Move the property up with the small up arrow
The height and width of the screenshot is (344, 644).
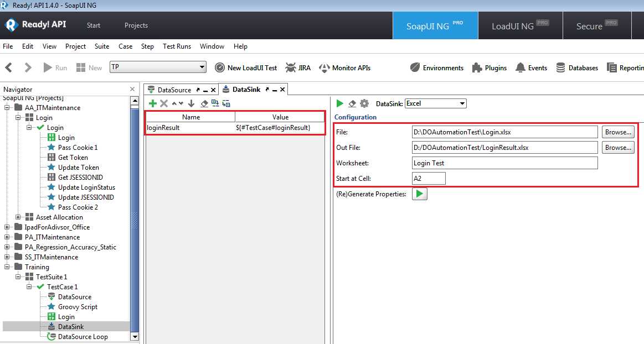pyautogui.click(x=174, y=103)
